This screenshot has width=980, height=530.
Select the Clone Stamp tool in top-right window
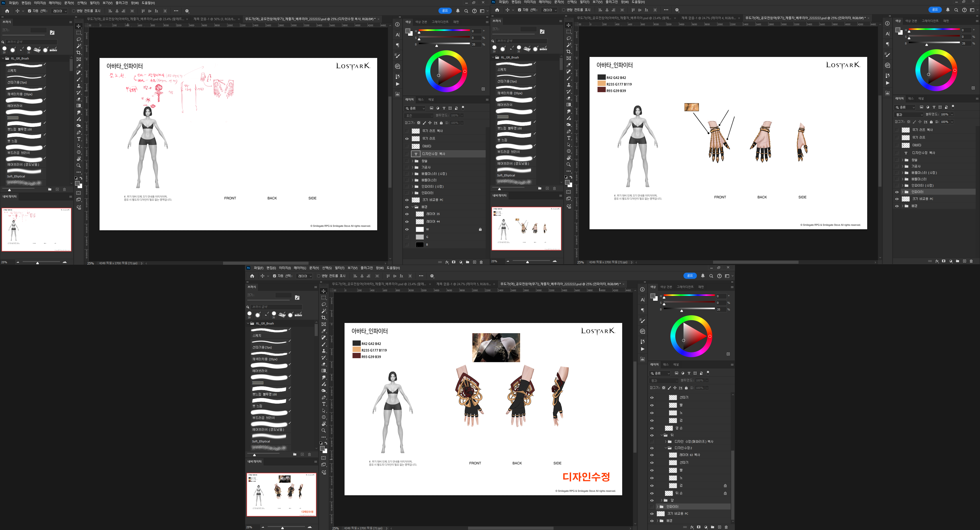(x=569, y=85)
